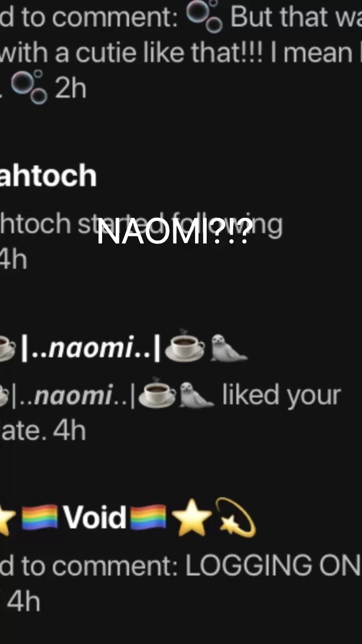This screenshot has height=644, width=362.
Task: Click the bubbles emoji next to 2h
Action: pos(29,87)
